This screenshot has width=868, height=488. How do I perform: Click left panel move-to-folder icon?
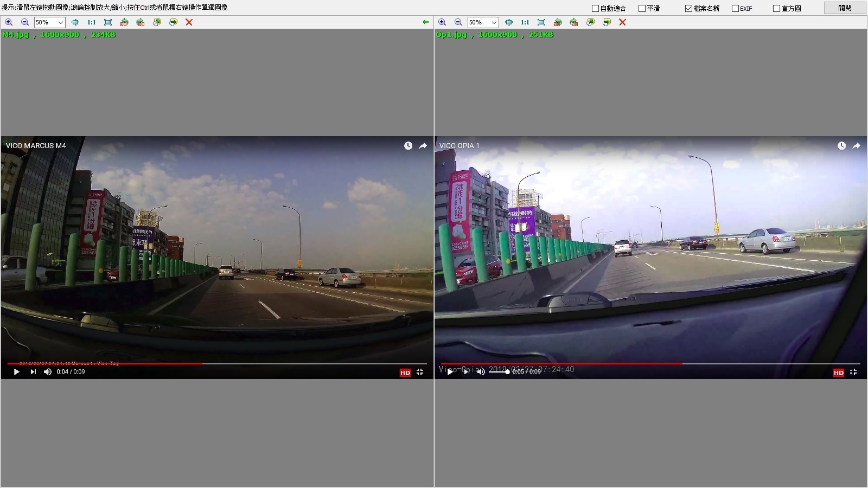(173, 22)
